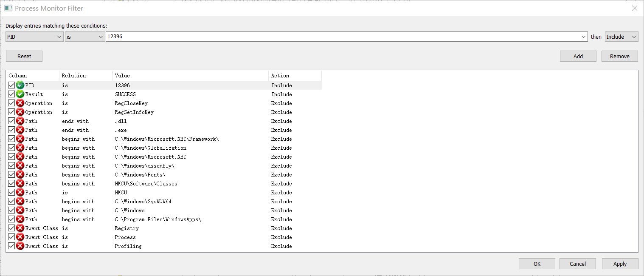This screenshot has height=276, width=644.
Task: Click the exclude icon on the Profiling event class rule
Action: pos(20,246)
